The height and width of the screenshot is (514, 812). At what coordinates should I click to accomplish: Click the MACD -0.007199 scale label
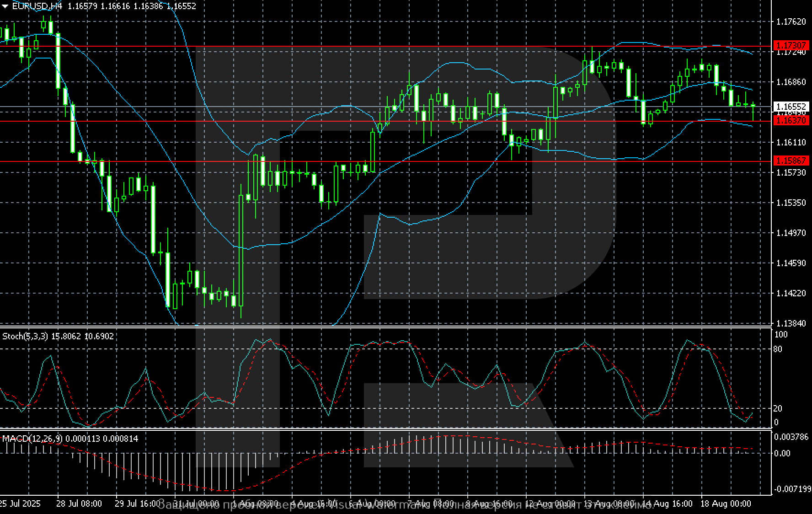[x=791, y=489]
